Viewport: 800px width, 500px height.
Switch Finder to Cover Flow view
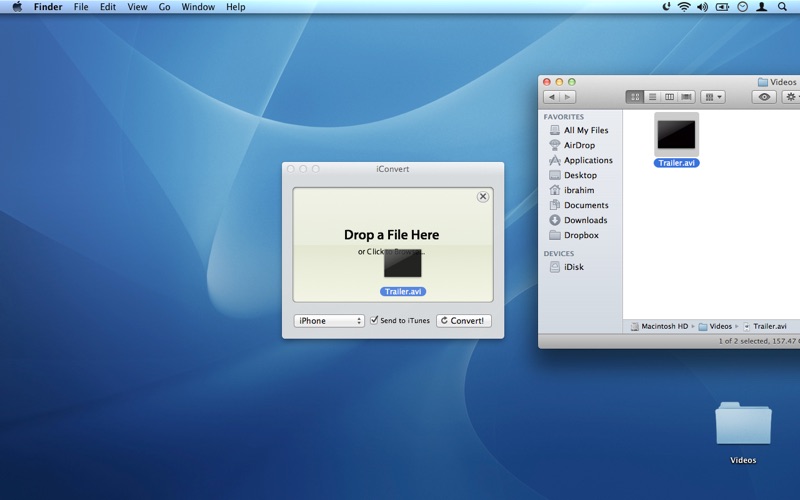[x=687, y=97]
